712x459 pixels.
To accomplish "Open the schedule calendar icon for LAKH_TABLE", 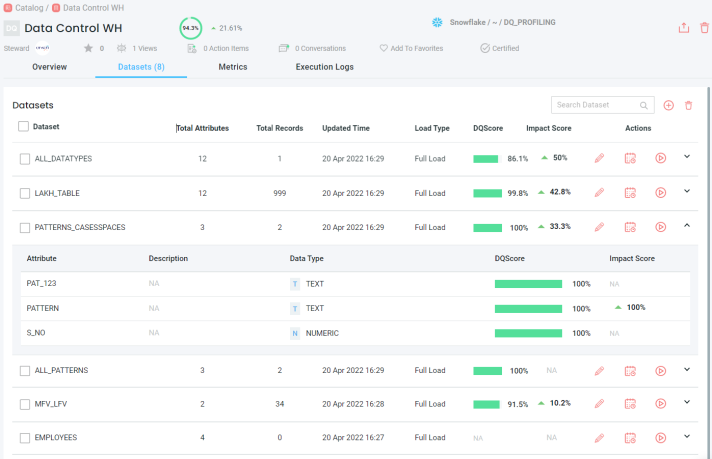I will click(x=630, y=192).
